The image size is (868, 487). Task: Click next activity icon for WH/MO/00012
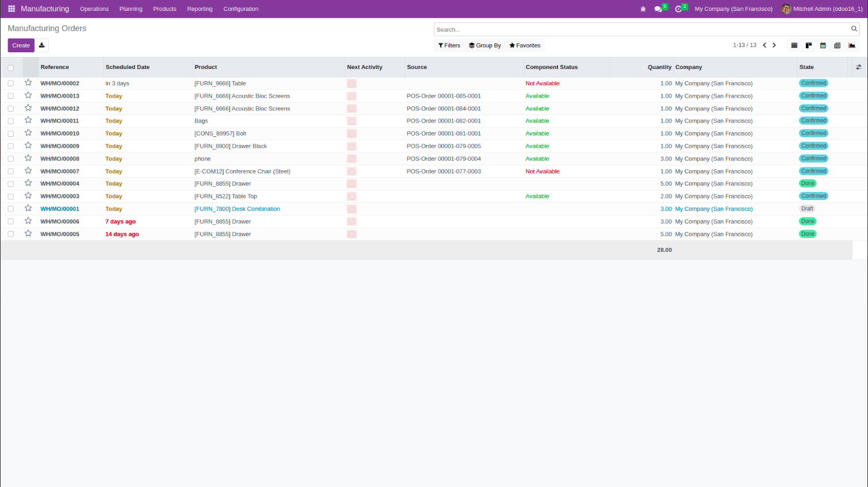pyautogui.click(x=352, y=109)
